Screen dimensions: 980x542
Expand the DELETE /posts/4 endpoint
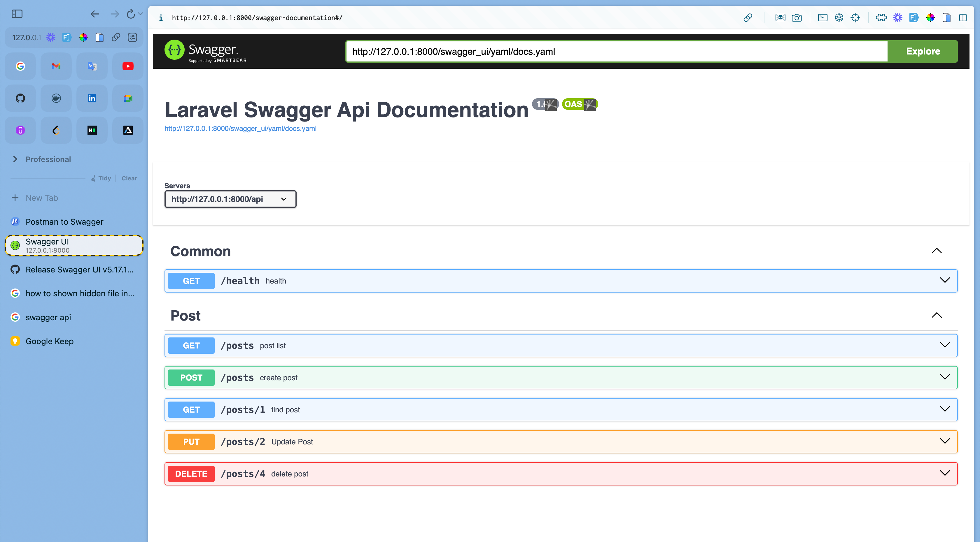[945, 474]
